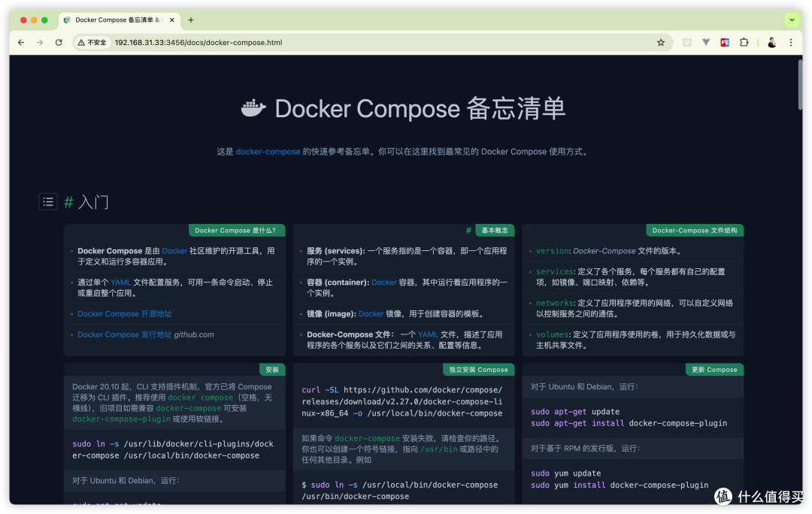Click the 独立安装 Compose card label
812x514 pixels.
478,370
